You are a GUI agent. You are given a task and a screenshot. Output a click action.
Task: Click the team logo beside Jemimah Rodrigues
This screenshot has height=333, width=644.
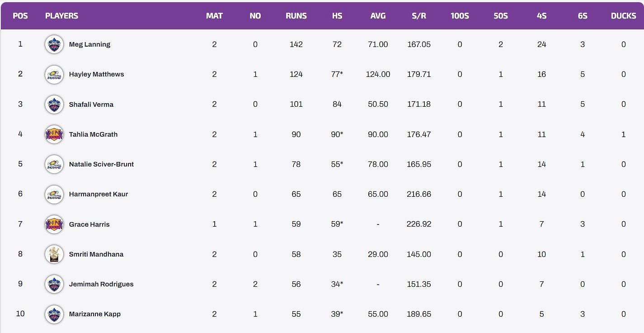click(54, 284)
